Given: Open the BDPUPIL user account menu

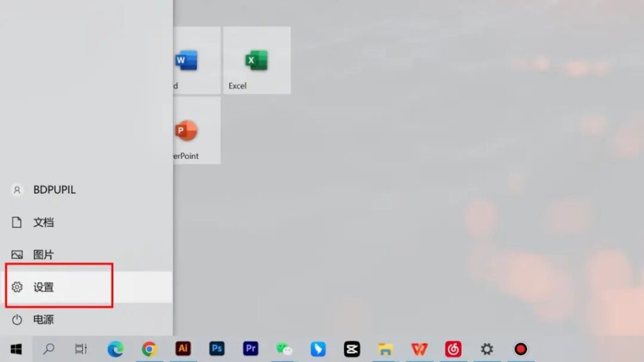Looking at the screenshot, I should point(86,190).
